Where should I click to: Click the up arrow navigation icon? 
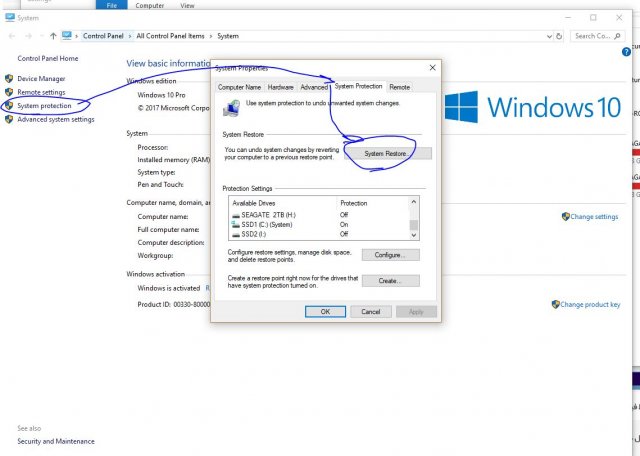click(x=52, y=35)
